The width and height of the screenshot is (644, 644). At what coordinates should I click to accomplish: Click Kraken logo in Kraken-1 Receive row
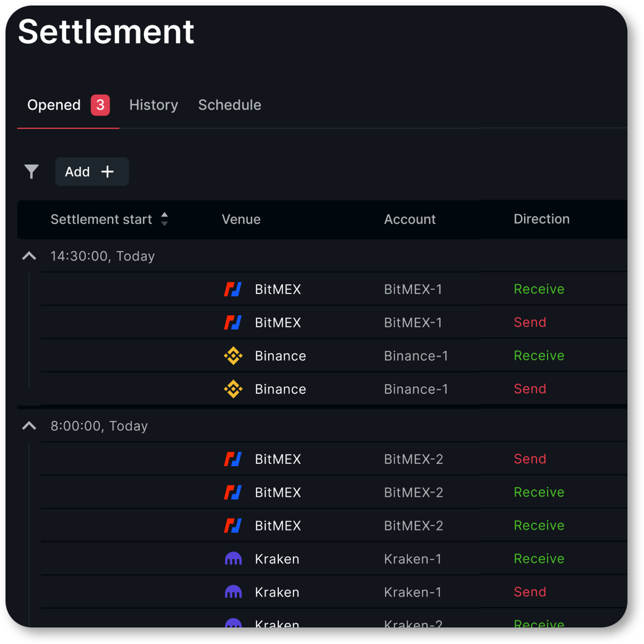[233, 559]
